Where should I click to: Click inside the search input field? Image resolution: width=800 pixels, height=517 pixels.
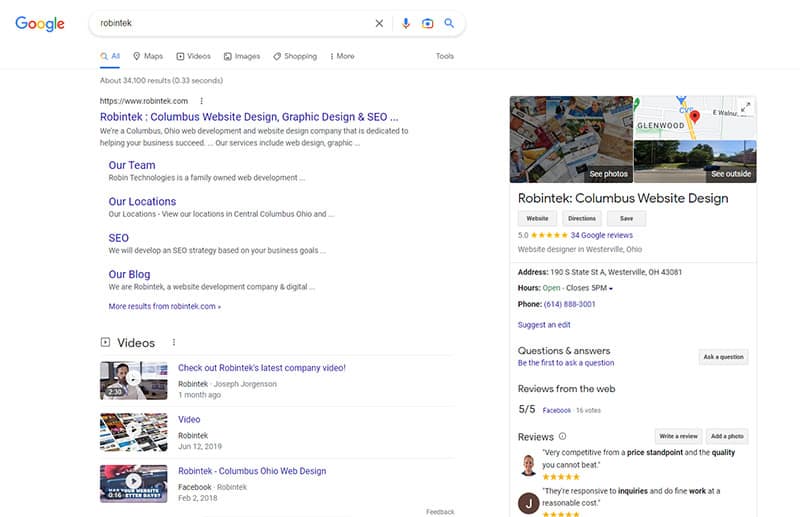coord(230,24)
